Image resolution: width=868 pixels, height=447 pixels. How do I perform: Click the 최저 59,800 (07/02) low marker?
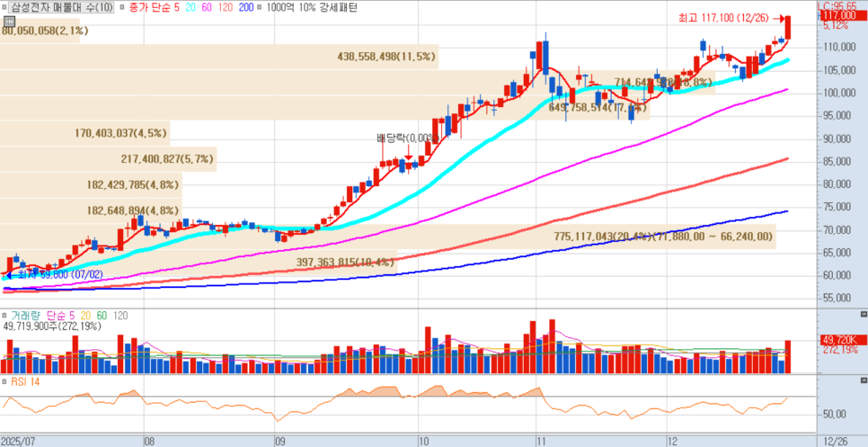(52, 274)
